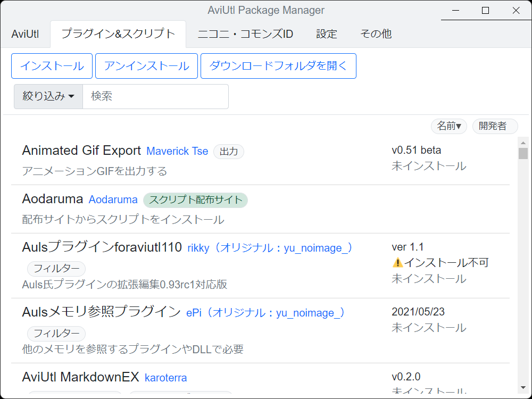Open rikky(オリジナル:yu_noimage_) link

tap(270, 248)
